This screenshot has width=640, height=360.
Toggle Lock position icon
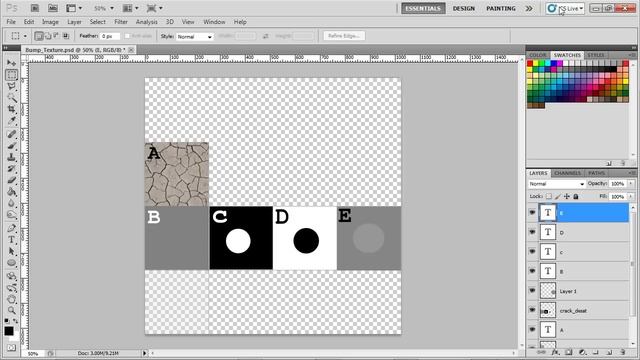[567, 196]
